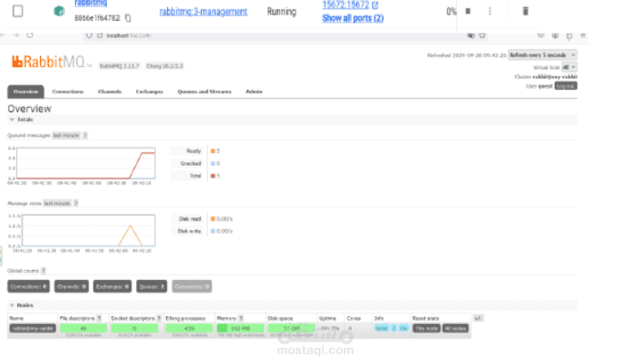This screenshot has height=364, width=631.
Task: Click the Consumers count button
Action: [x=192, y=286]
